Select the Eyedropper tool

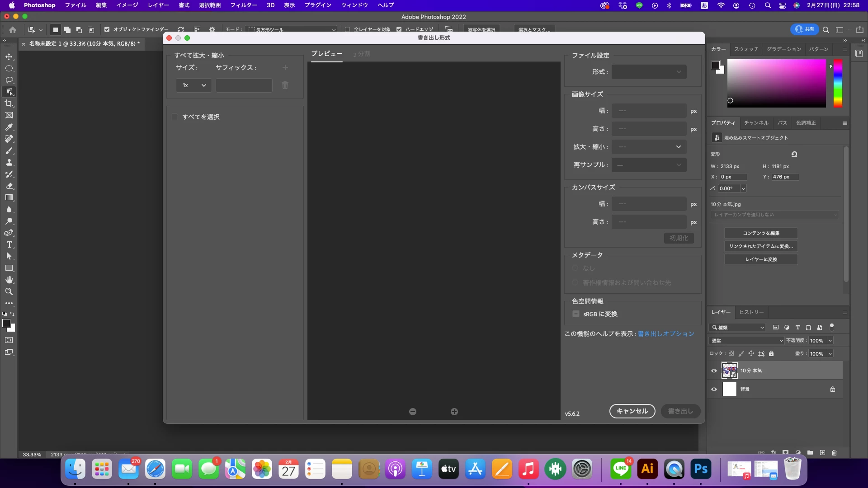click(x=9, y=127)
